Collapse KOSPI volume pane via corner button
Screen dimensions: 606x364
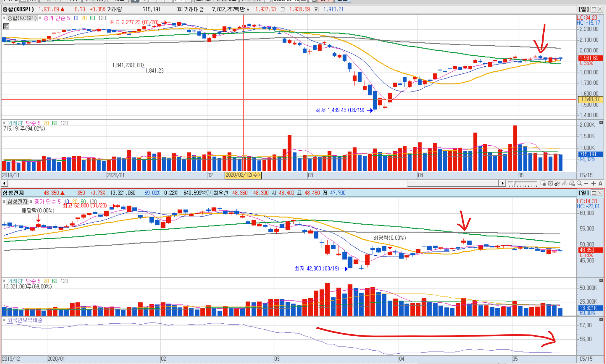tap(601, 122)
